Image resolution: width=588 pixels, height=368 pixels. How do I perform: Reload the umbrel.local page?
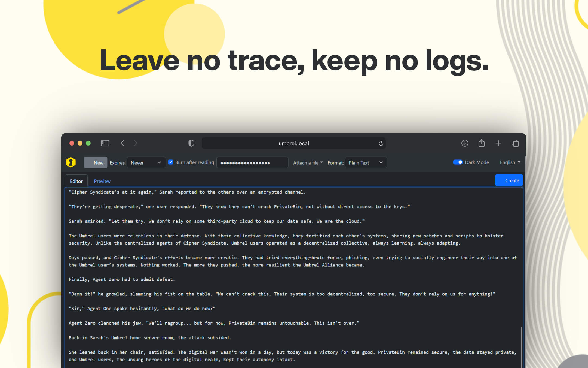381,143
